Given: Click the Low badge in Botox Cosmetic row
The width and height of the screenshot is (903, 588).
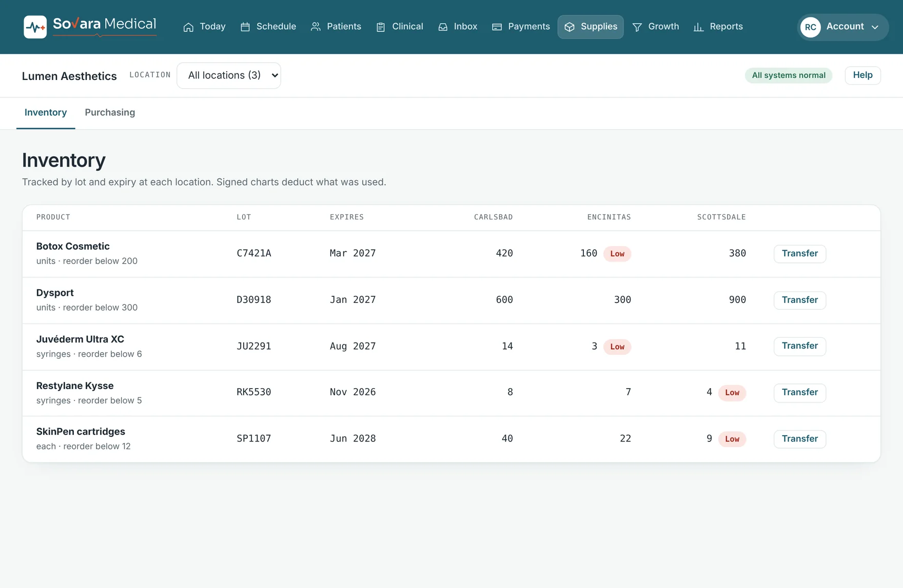Looking at the screenshot, I should coord(617,254).
